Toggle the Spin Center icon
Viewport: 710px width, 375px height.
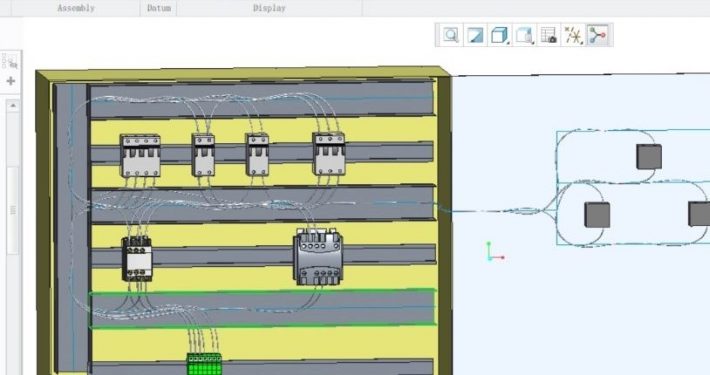coord(598,35)
